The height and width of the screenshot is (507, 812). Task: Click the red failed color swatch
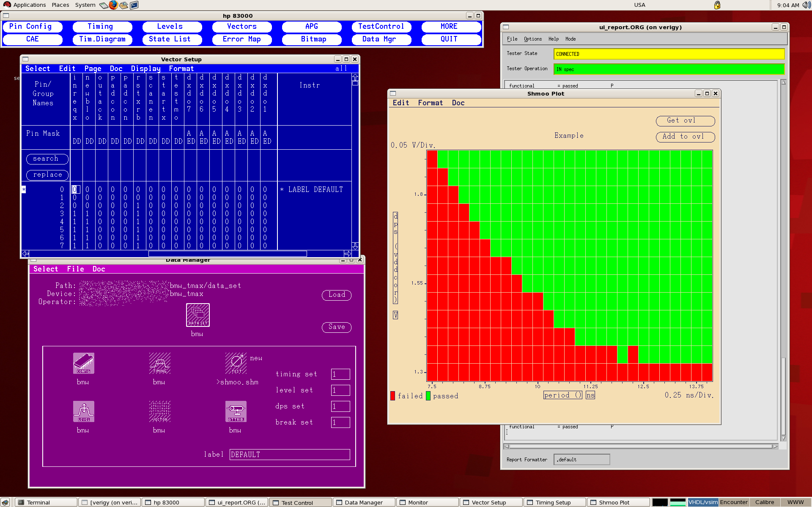pyautogui.click(x=392, y=396)
